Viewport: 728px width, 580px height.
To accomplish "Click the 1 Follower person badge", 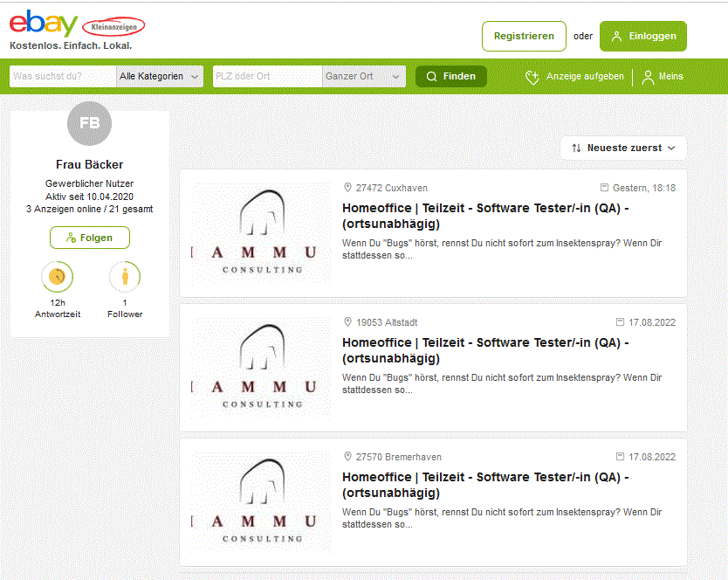I will point(125,277).
